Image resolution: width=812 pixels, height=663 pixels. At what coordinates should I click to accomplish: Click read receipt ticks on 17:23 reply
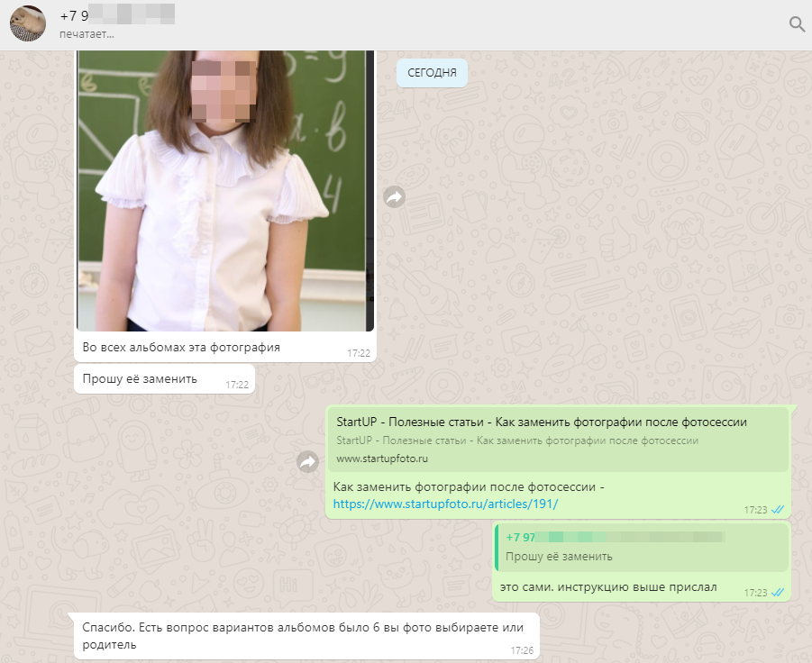point(778,593)
